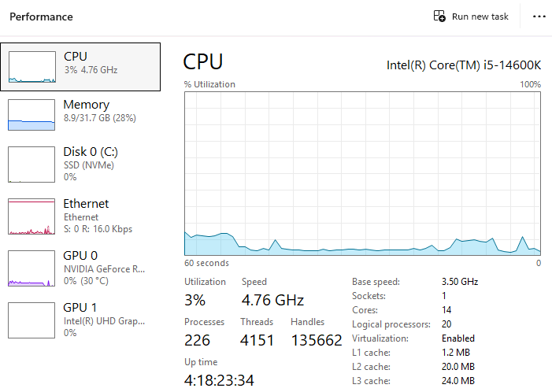Click the Performance page heading
This screenshot has height=392, width=552.
click(41, 17)
